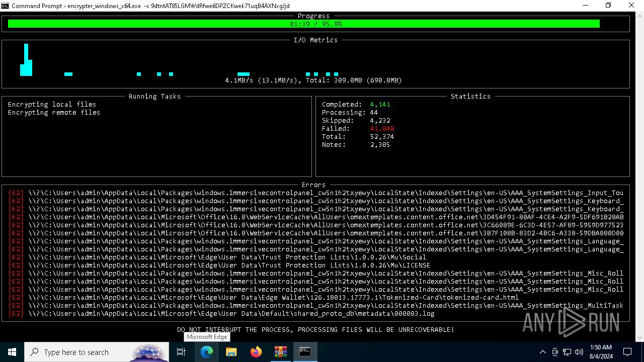
Task: Click the Meet Now tray icon
Action: (555, 352)
